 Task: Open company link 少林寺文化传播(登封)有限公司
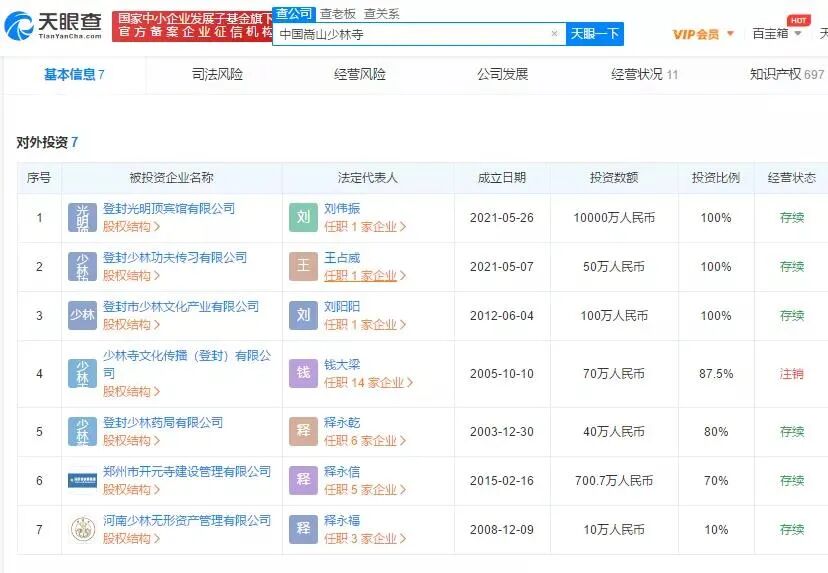187,364
